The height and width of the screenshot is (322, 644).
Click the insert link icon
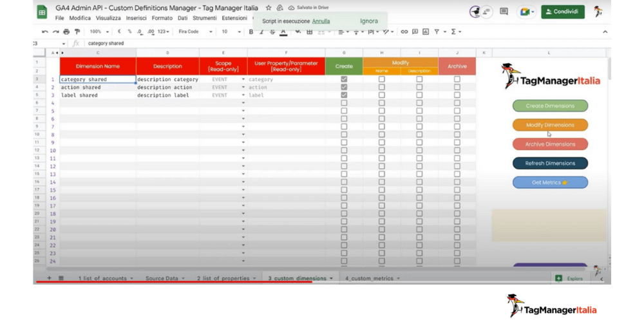tap(404, 32)
